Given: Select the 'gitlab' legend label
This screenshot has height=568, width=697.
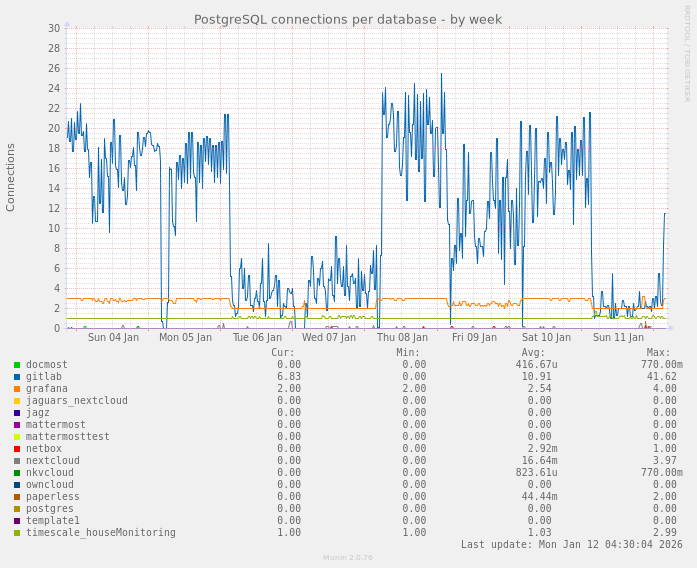Looking at the screenshot, I should (x=44, y=376).
